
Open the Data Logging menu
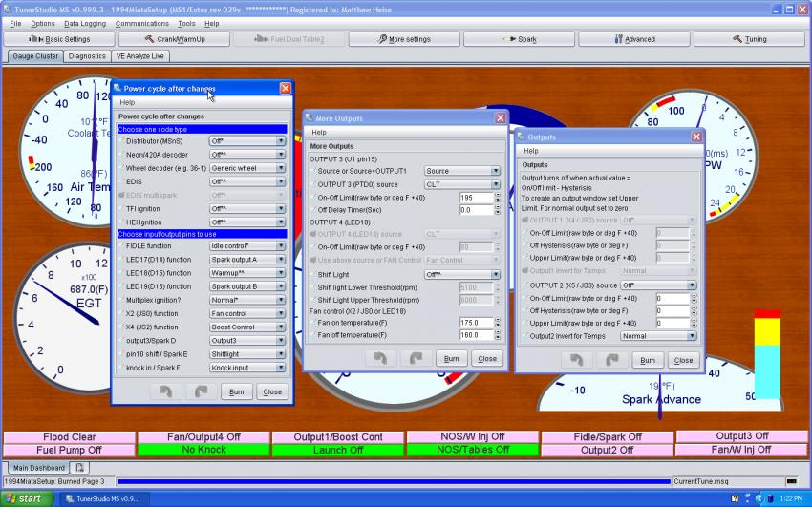coord(85,23)
